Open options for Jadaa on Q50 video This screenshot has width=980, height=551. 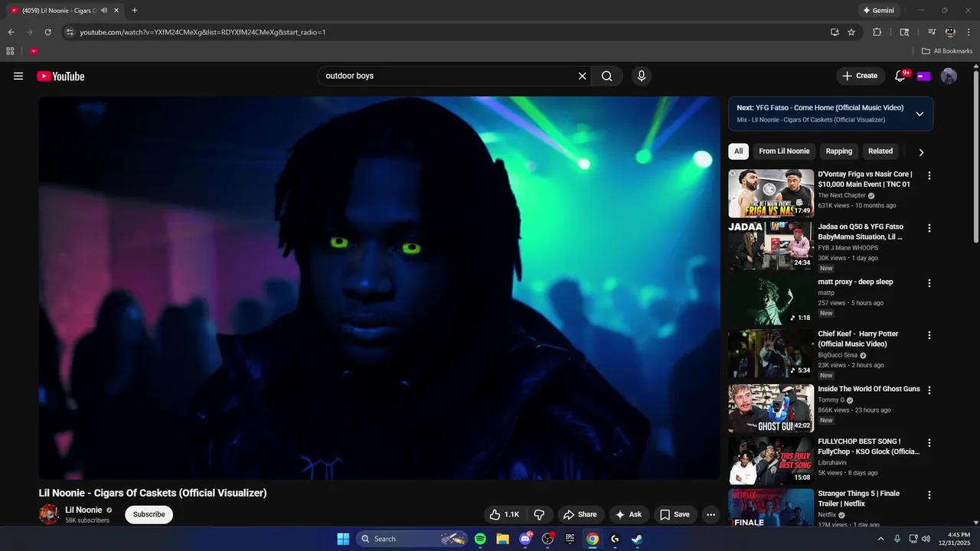click(x=929, y=228)
